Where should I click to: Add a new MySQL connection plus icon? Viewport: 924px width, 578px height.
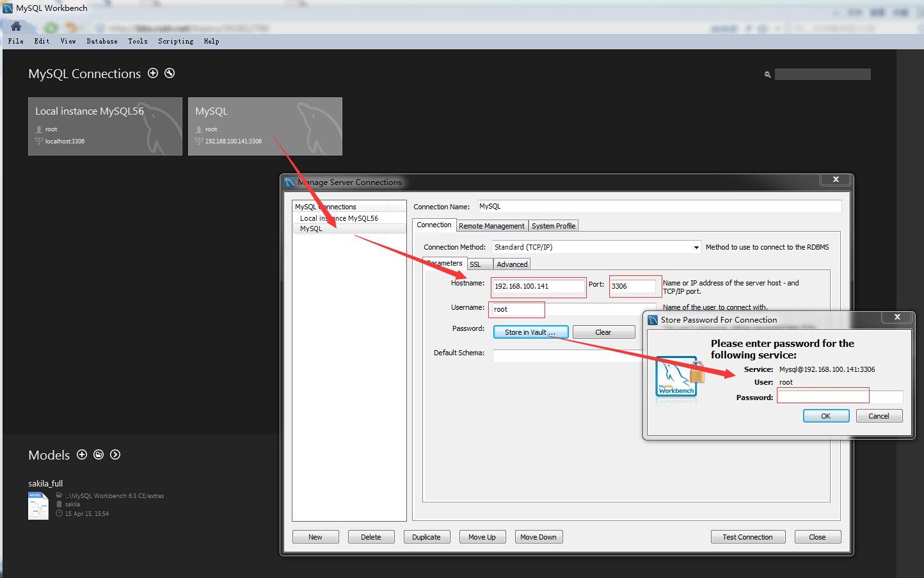pos(153,73)
